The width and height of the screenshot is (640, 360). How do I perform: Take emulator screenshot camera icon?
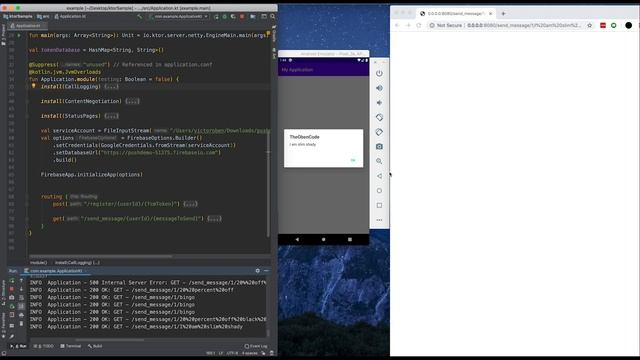pos(379,147)
